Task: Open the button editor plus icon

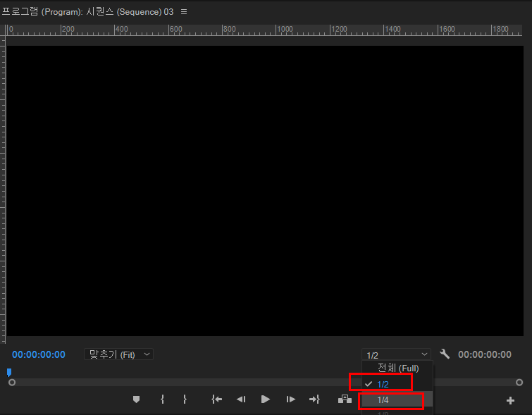Action: (x=510, y=401)
